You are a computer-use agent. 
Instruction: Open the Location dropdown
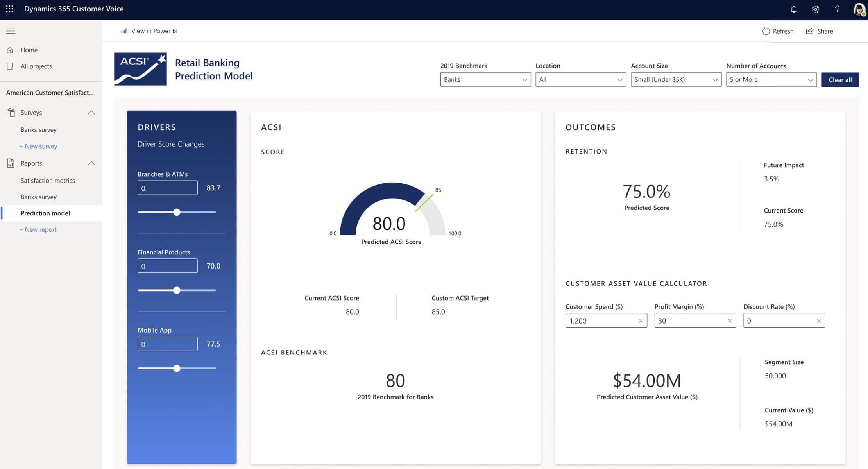581,79
